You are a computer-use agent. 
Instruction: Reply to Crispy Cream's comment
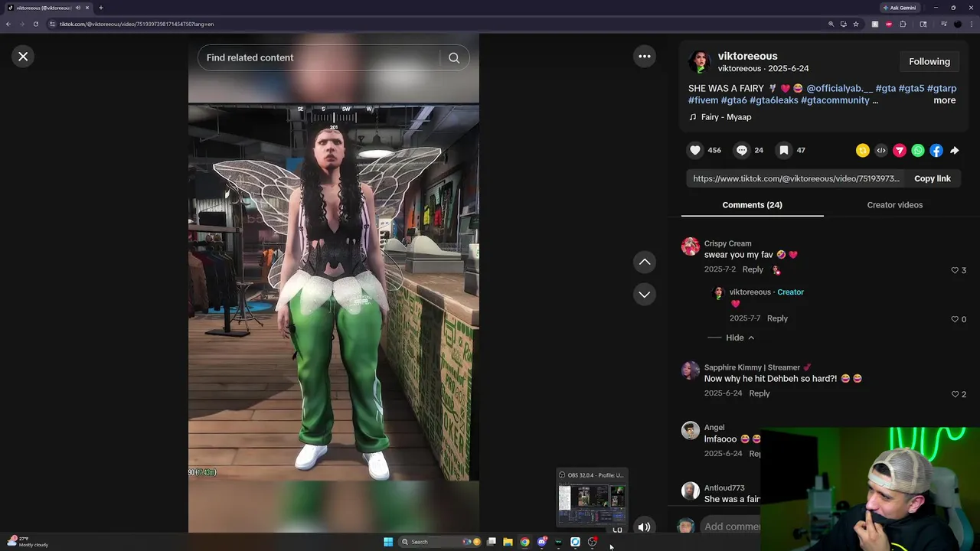tap(753, 269)
